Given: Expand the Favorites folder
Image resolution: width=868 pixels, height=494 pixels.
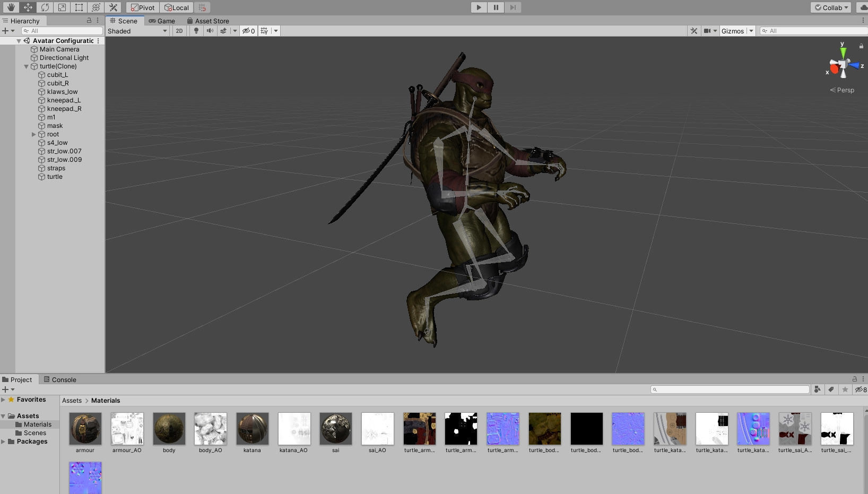Looking at the screenshot, I should point(3,400).
